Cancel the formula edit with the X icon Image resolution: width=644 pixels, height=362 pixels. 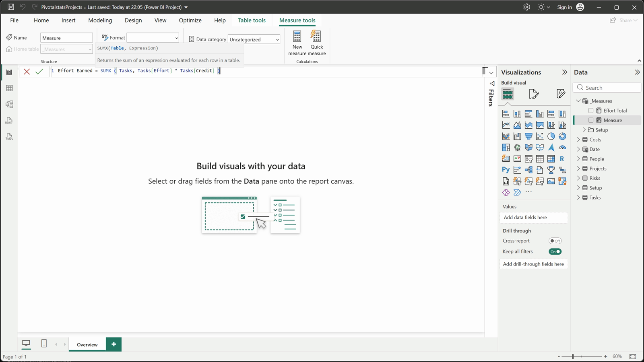[27, 72]
